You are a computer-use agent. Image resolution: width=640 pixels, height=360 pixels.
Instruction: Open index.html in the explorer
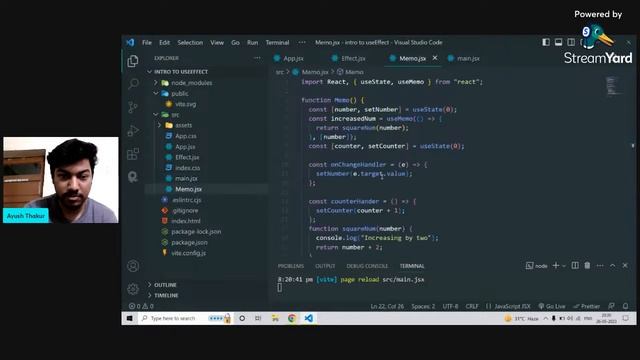186,221
